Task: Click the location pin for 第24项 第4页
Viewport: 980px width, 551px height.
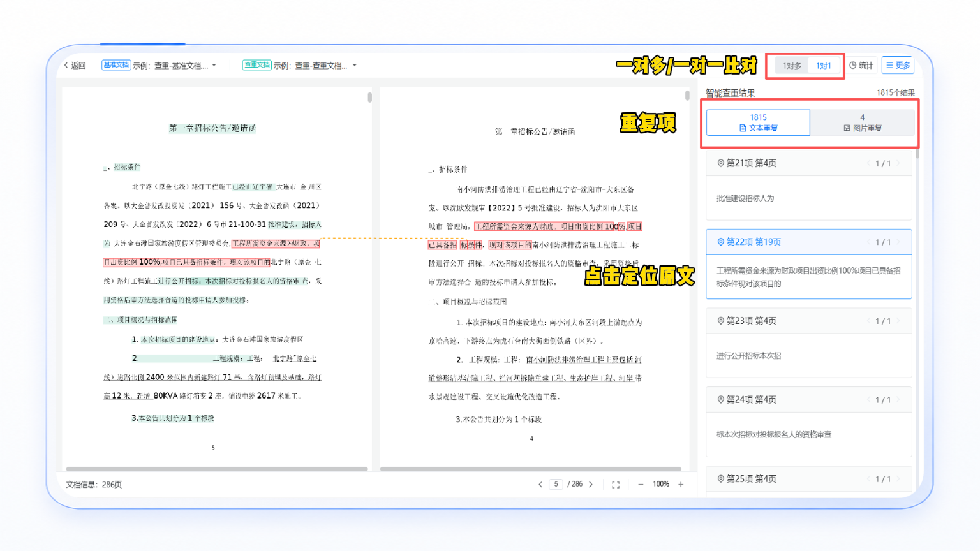Action: point(720,400)
